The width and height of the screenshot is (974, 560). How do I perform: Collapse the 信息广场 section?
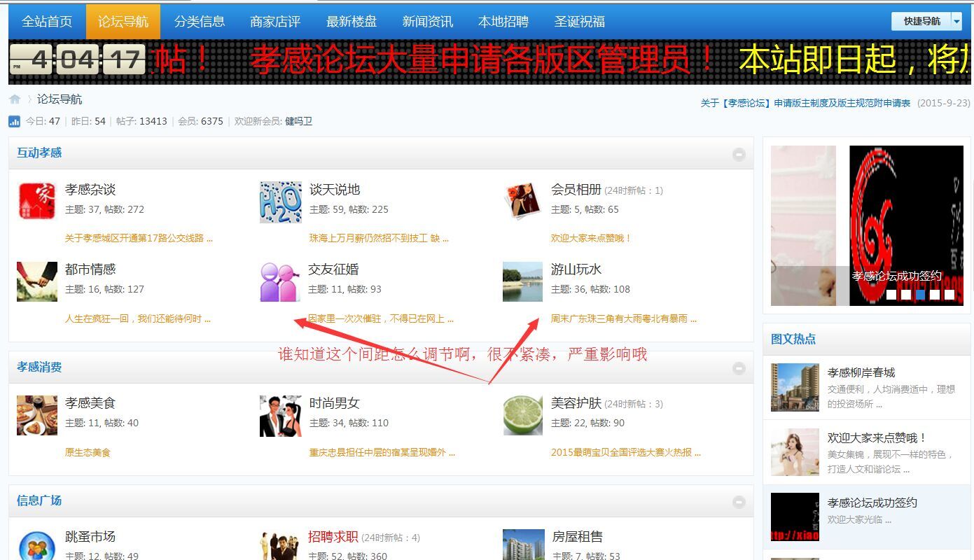click(x=739, y=502)
